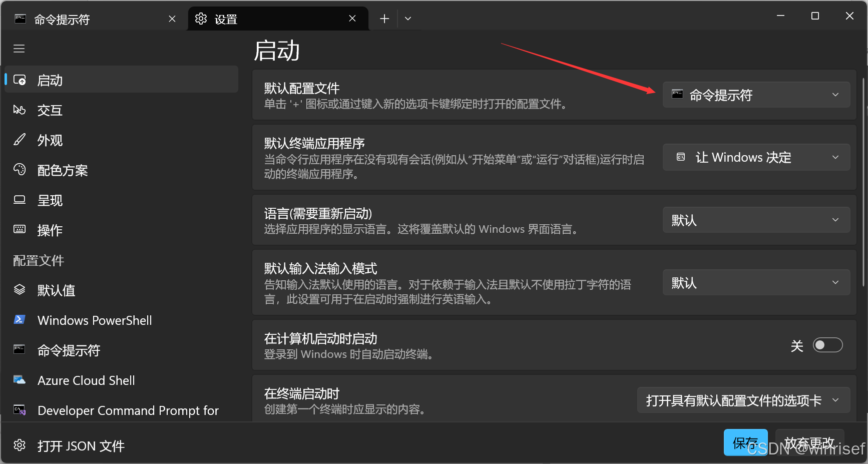Viewport: 868px width, 464px height.
Task: Click the 配色方案 palette icon
Action: pyautogui.click(x=20, y=170)
